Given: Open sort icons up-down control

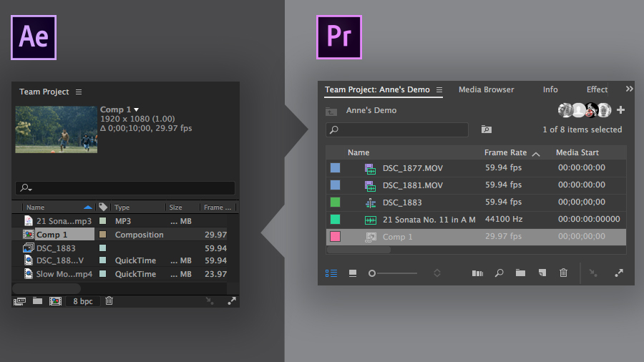Looking at the screenshot, I should [437, 273].
